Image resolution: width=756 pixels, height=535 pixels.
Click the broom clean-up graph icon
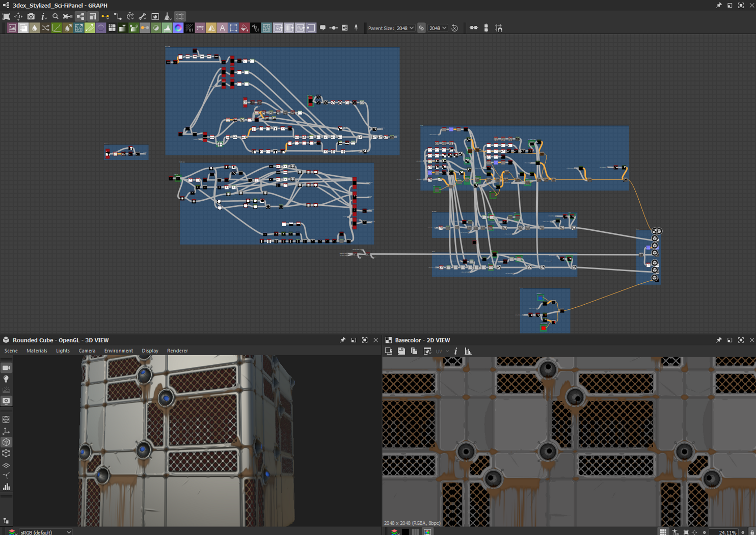167,16
